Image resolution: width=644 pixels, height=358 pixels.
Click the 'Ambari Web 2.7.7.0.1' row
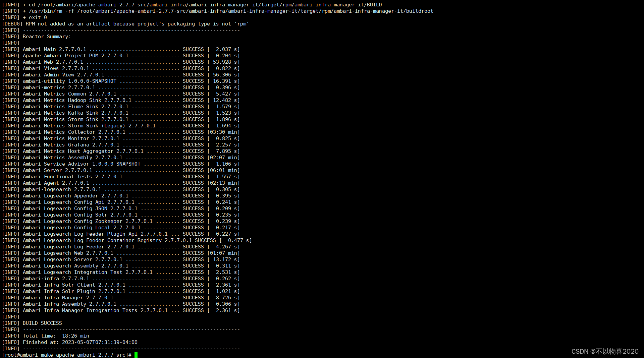[x=121, y=62]
